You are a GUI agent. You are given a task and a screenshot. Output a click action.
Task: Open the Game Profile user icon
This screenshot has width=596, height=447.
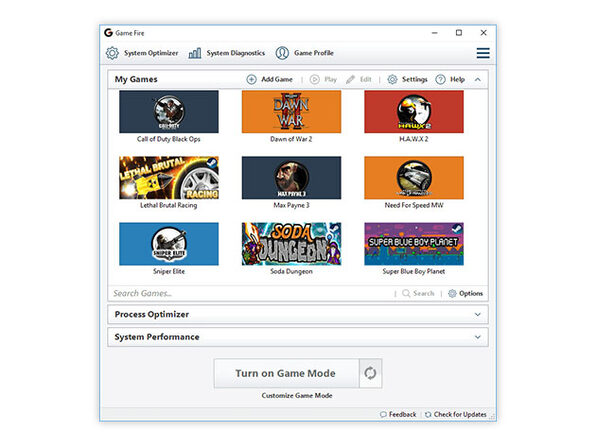click(282, 53)
